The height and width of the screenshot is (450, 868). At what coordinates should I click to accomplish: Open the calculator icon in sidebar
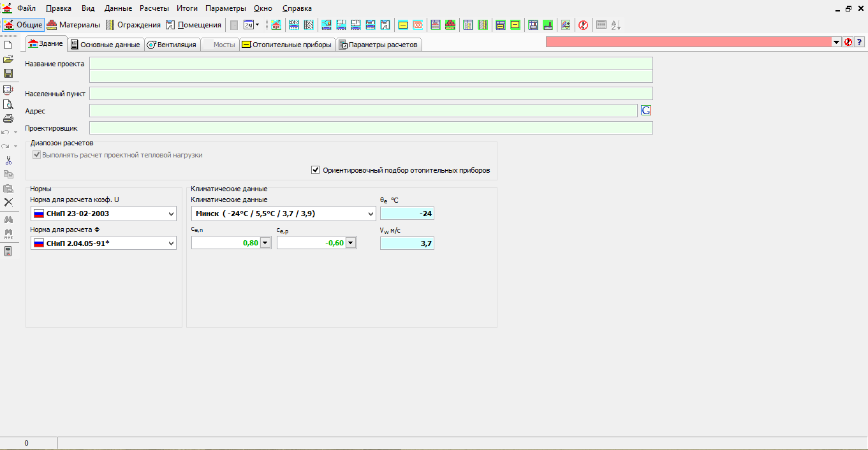(x=8, y=251)
